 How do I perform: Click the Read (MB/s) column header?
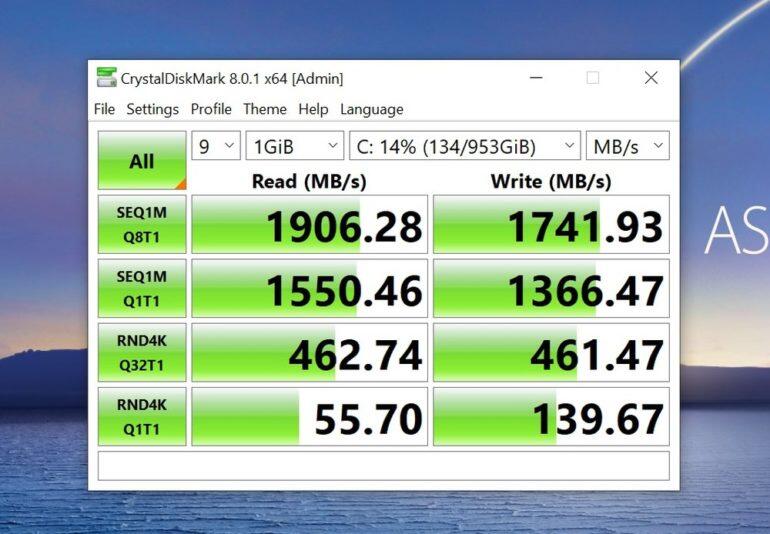pyautogui.click(x=309, y=181)
